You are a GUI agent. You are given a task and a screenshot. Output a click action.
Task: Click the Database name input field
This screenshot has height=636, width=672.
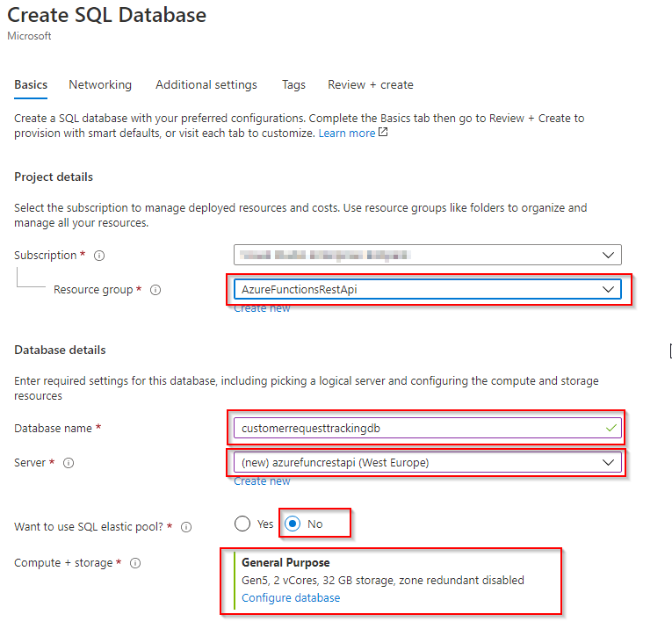[427, 428]
